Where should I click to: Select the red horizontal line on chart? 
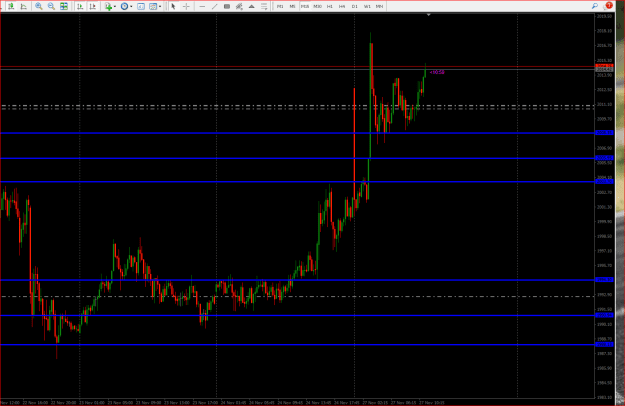pos(297,67)
